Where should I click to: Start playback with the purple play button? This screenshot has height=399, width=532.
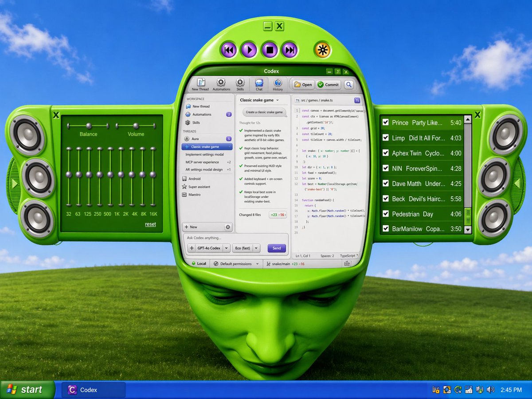point(249,50)
